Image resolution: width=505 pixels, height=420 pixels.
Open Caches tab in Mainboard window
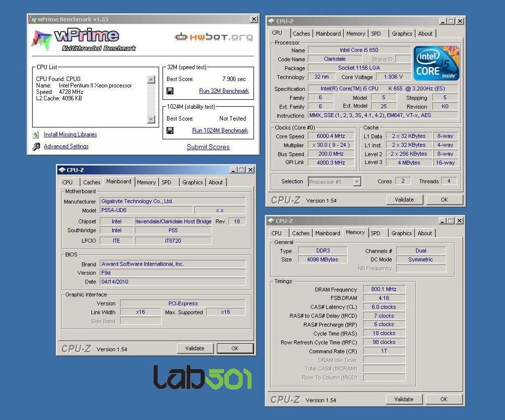point(92,183)
